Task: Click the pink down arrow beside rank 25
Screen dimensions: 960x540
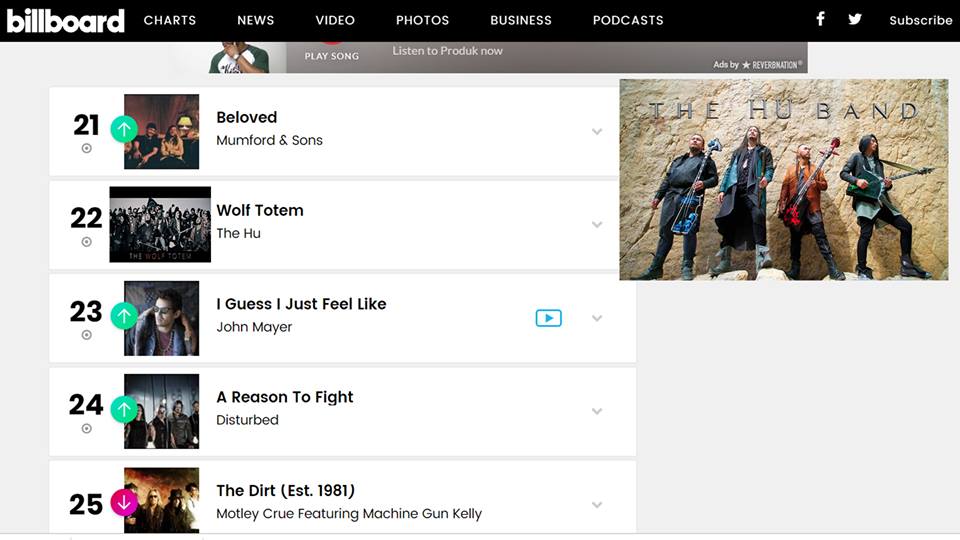Action: (124, 503)
